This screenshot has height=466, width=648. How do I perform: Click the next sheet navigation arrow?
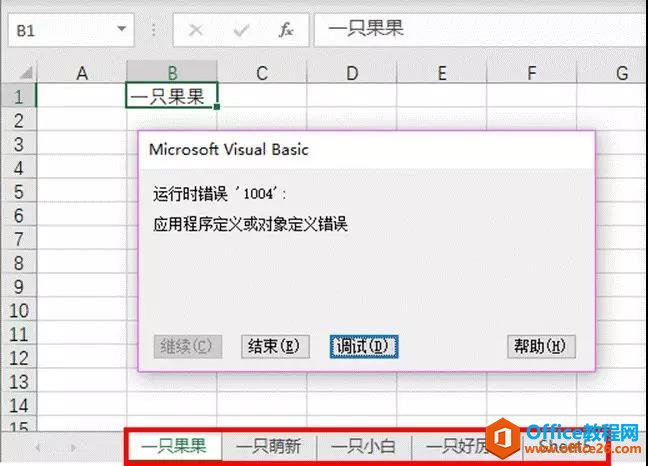coord(74,447)
